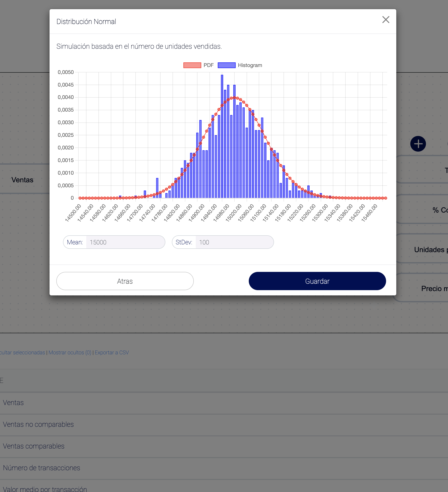Click the Atras button
This screenshot has height=492, width=448.
[x=125, y=281]
